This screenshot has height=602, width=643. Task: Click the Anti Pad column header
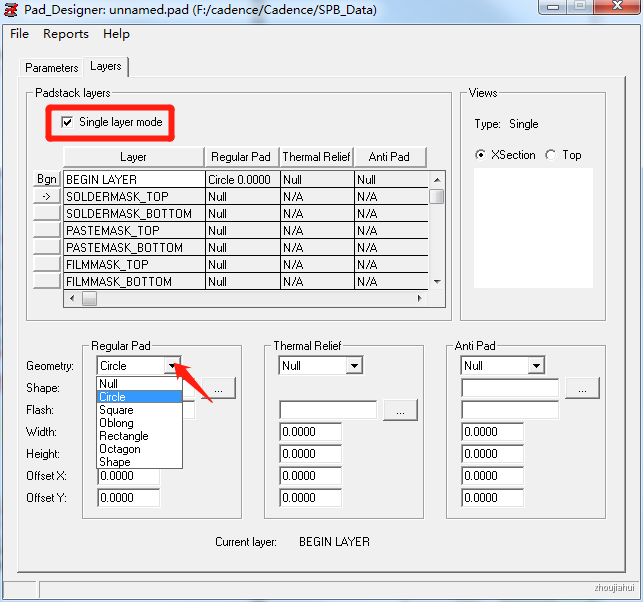click(390, 157)
